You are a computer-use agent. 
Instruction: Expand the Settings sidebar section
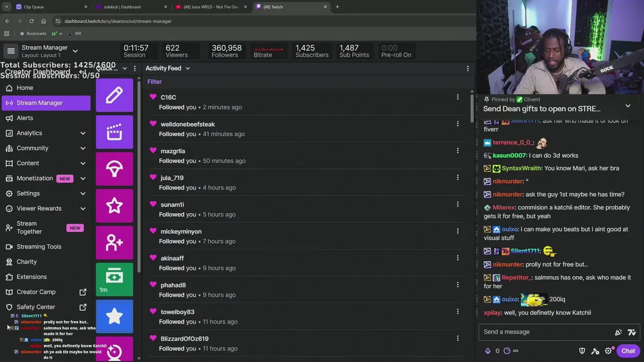coord(83,193)
